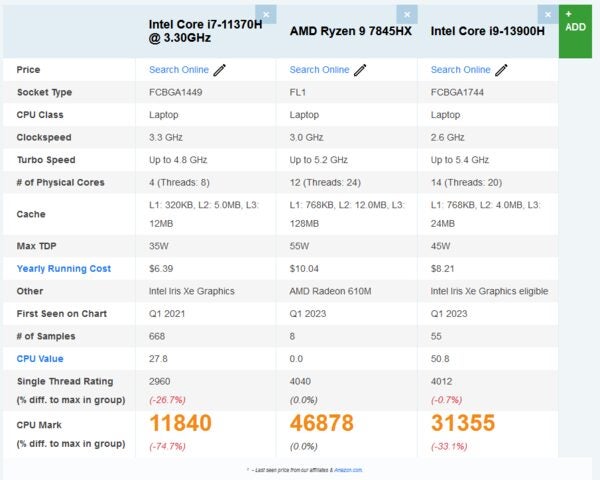600x480 pixels.
Task: Click the Single Thread Rating row label
Action: tap(65, 382)
